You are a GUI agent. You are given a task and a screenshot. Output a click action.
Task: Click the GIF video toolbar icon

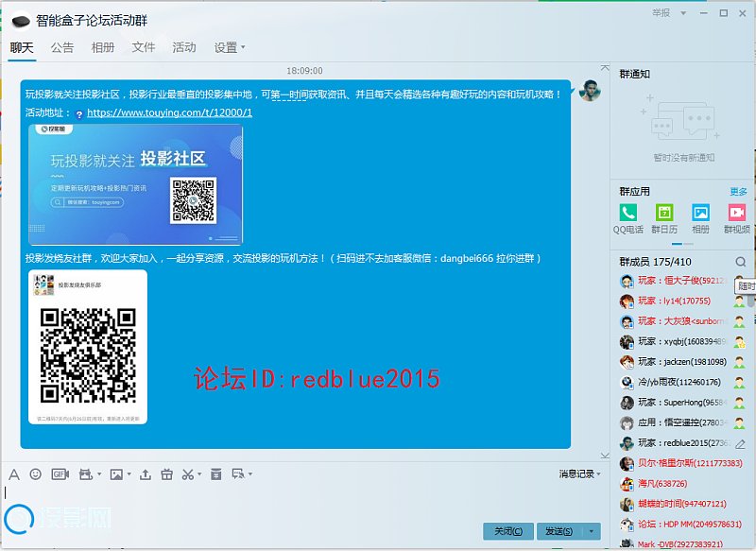coord(60,474)
